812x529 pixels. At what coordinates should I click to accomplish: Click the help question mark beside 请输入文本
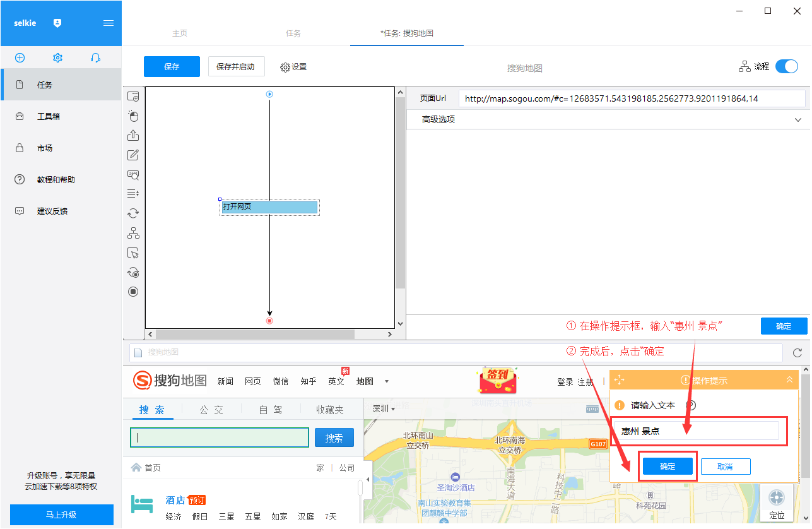pos(690,405)
